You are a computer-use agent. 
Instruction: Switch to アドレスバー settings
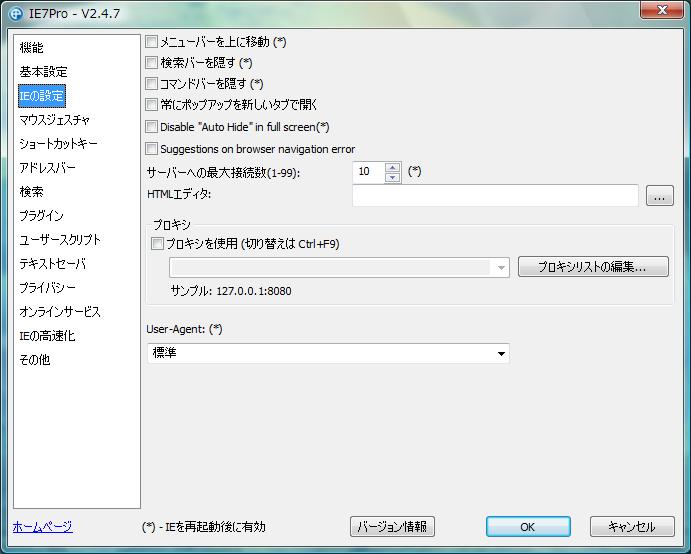[x=48, y=168]
